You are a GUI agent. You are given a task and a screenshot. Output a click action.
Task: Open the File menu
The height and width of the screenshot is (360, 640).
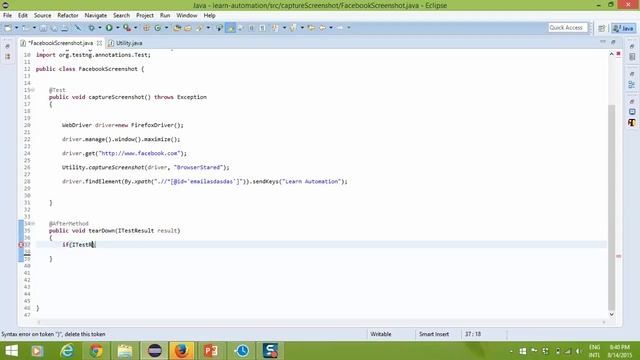click(x=7, y=16)
